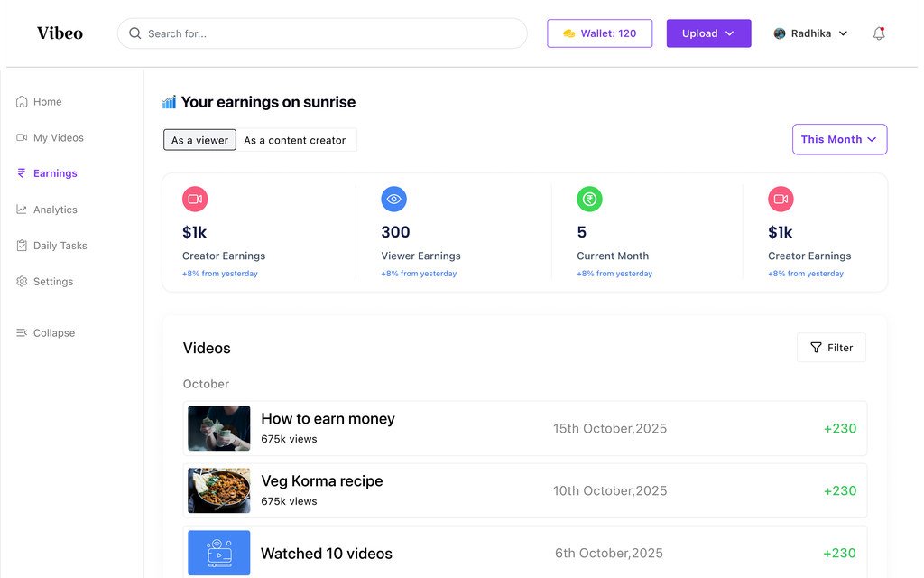
Task: Open the Veg Korma recipe thumbnail
Action: (218, 490)
